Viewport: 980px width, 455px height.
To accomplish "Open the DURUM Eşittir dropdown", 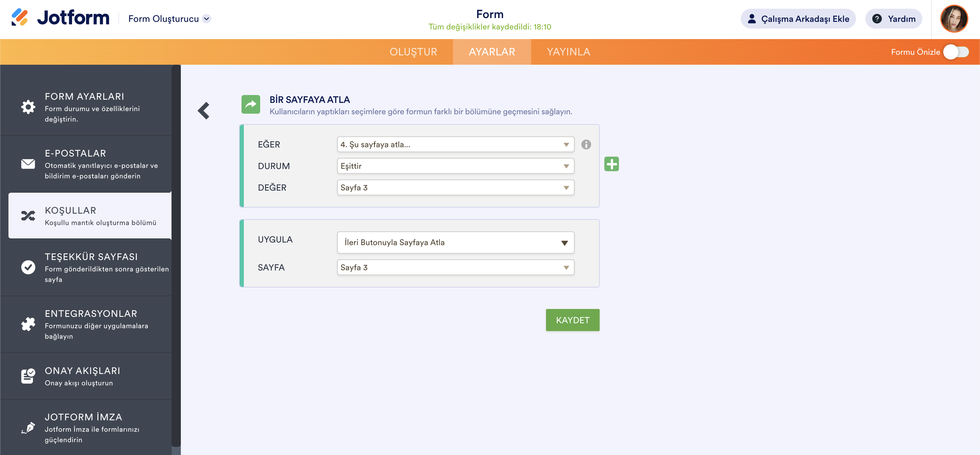I will pyautogui.click(x=455, y=166).
